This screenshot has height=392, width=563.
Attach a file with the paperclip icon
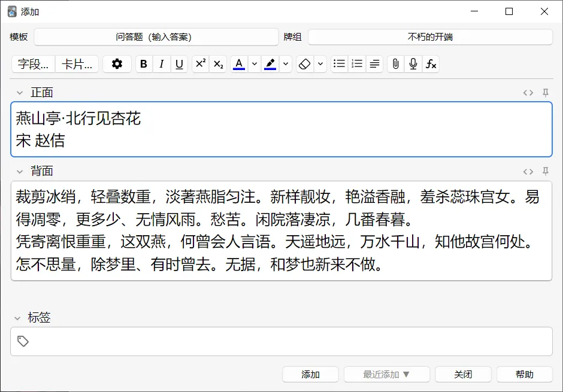(x=395, y=64)
